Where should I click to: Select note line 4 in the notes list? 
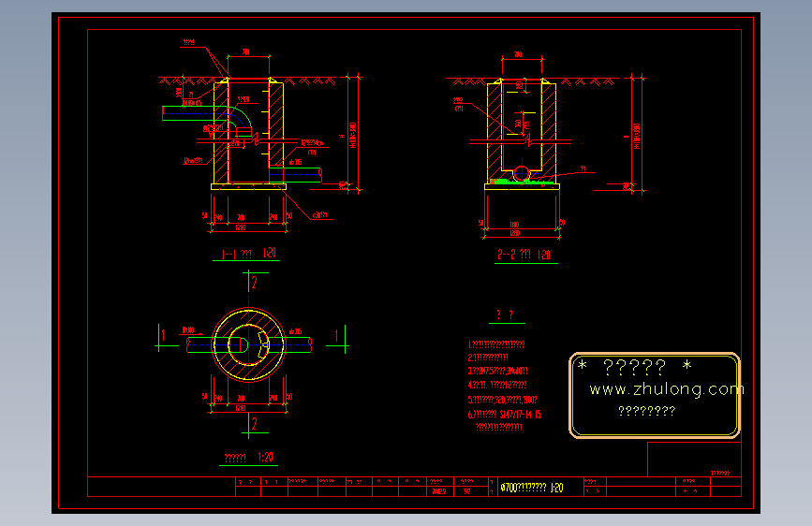pos(497,385)
